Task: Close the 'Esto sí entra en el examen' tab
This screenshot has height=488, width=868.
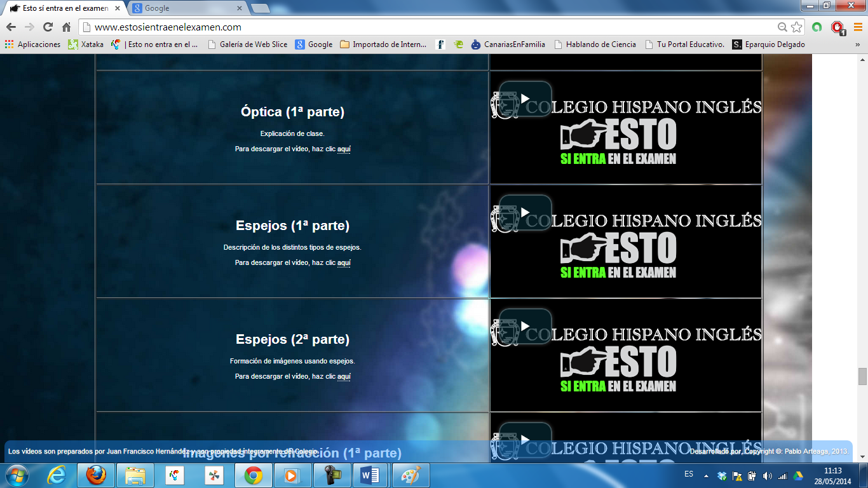Action: (x=117, y=8)
